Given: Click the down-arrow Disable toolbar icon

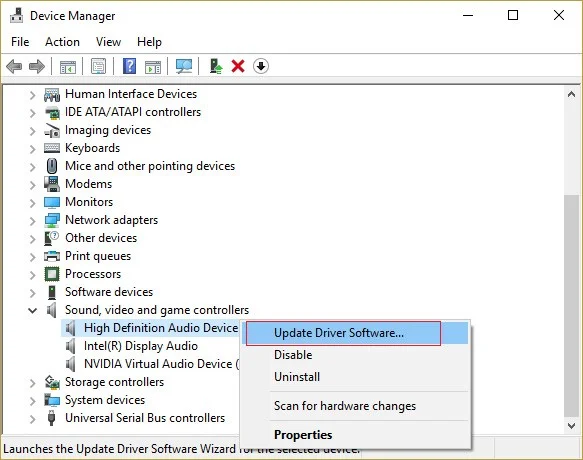Looking at the screenshot, I should 261,67.
